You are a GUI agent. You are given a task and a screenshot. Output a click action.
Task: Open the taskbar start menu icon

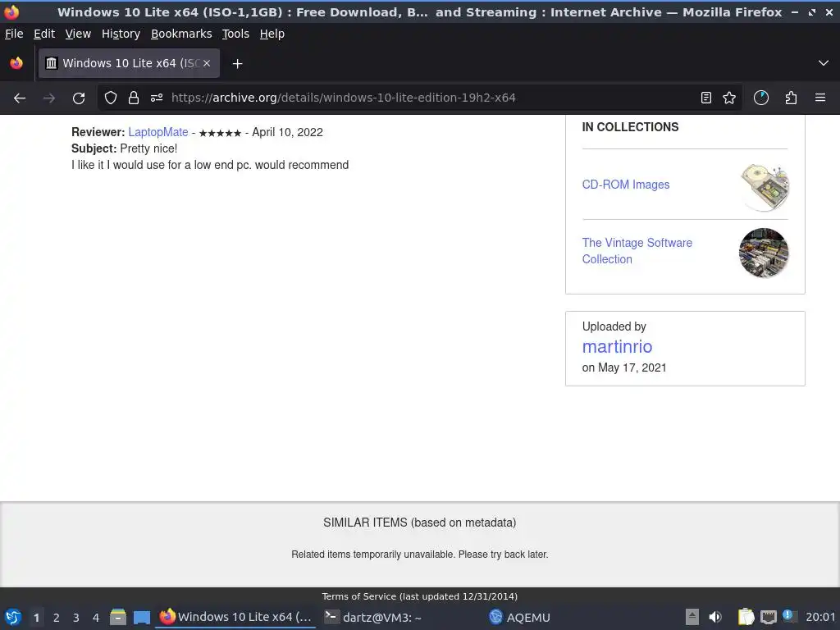[13, 617]
